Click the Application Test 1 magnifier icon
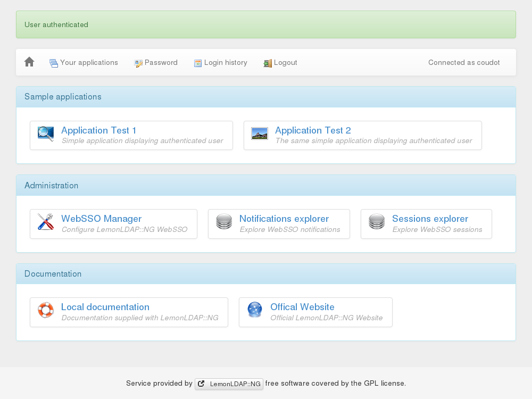 [46, 134]
